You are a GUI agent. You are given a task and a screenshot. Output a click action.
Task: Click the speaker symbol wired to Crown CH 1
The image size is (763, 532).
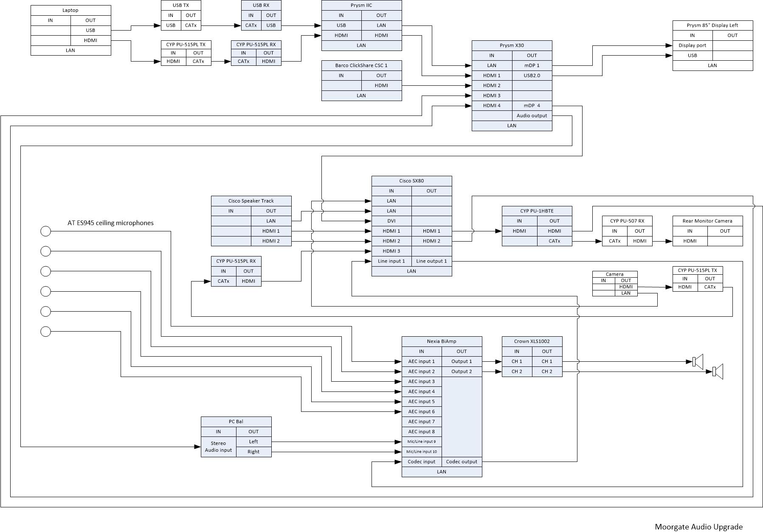[698, 362]
